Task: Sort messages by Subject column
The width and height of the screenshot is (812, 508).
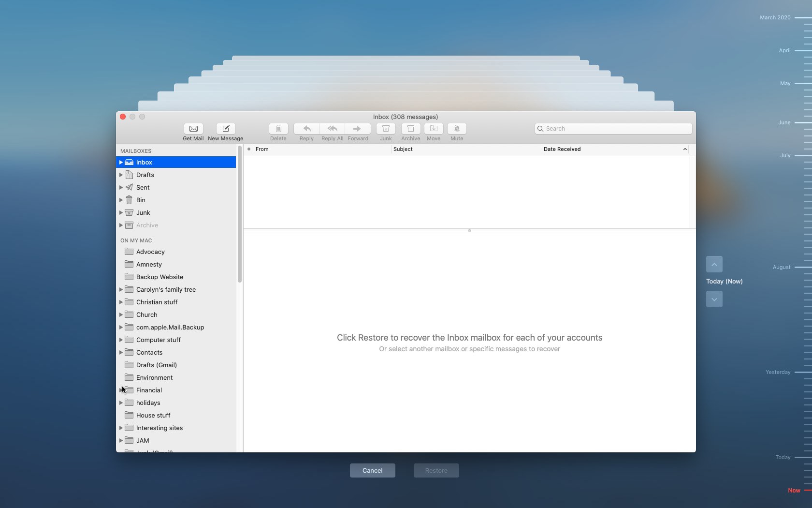Action: [466, 149]
